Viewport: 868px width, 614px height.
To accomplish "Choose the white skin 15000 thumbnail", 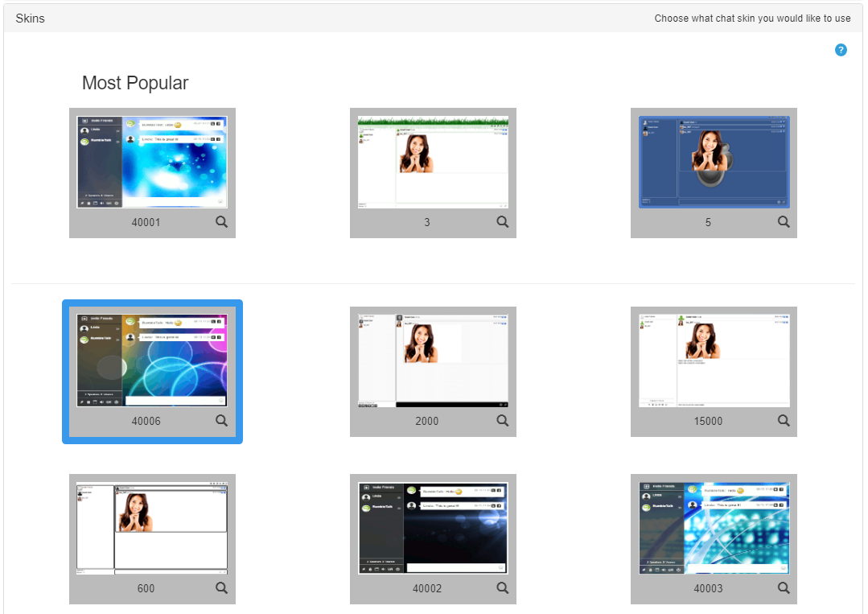I will coord(714,361).
